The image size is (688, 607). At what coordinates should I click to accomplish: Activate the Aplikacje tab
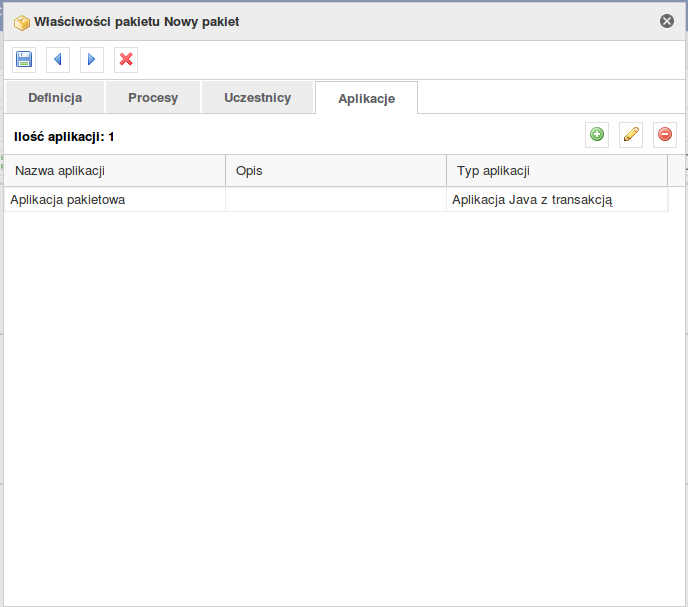pos(366,98)
